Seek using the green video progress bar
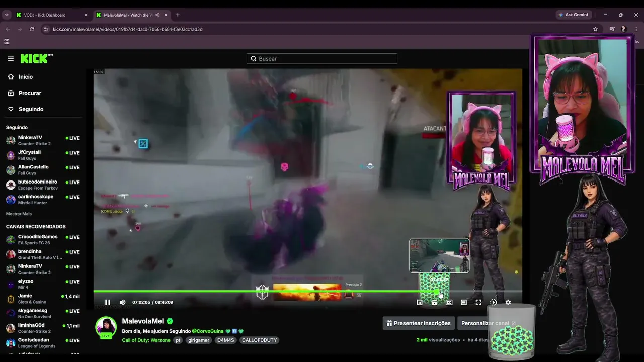This screenshot has height=362, width=644. (307, 291)
